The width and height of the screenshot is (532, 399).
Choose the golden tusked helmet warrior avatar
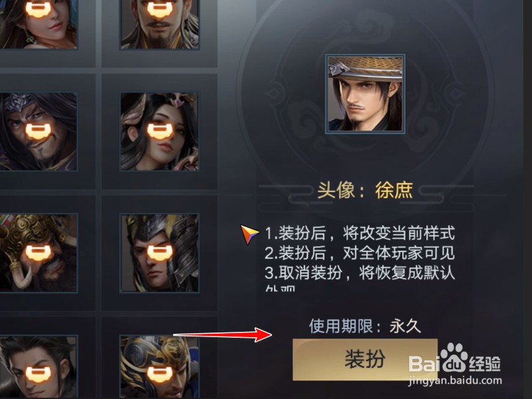click(x=38, y=253)
